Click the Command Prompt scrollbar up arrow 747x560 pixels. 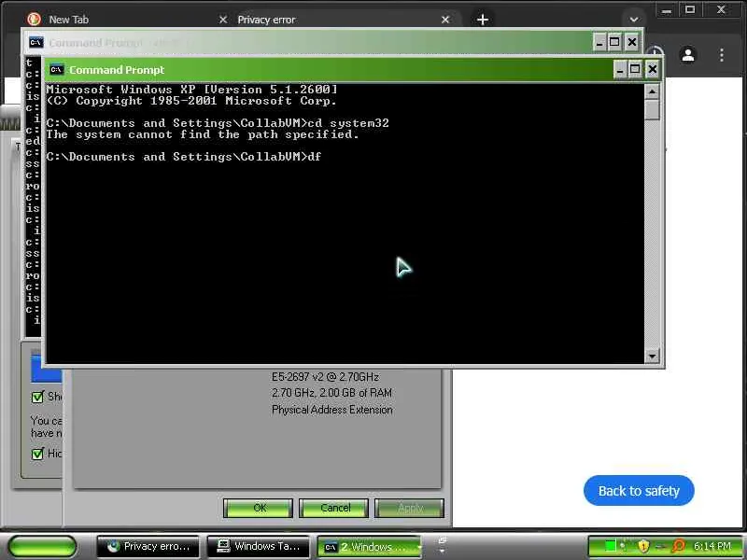pos(652,91)
